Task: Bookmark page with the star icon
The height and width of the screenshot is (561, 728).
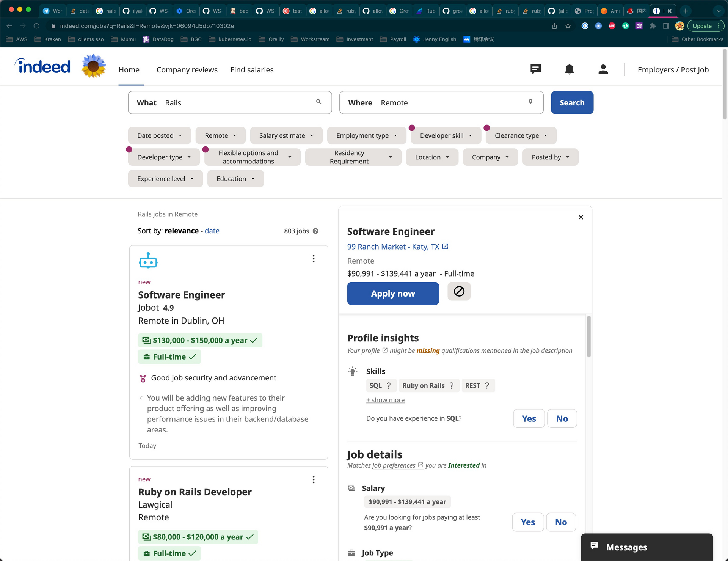Action: 568,26
